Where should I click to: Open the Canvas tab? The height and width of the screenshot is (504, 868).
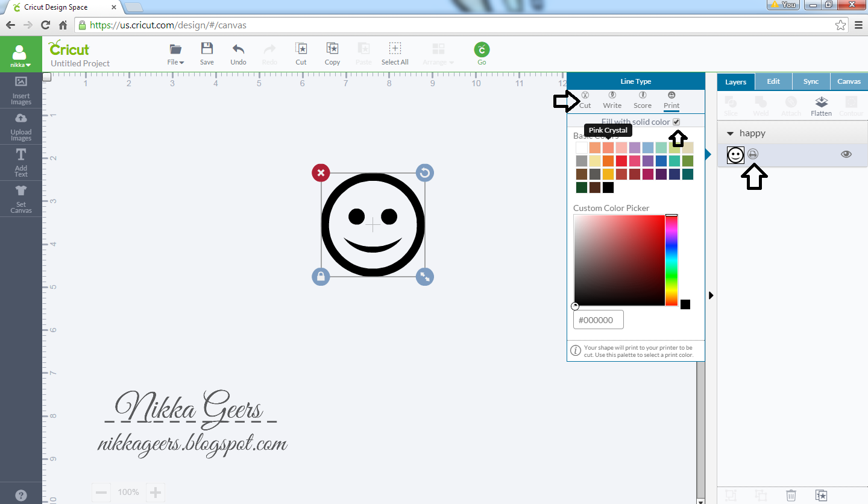tap(849, 81)
